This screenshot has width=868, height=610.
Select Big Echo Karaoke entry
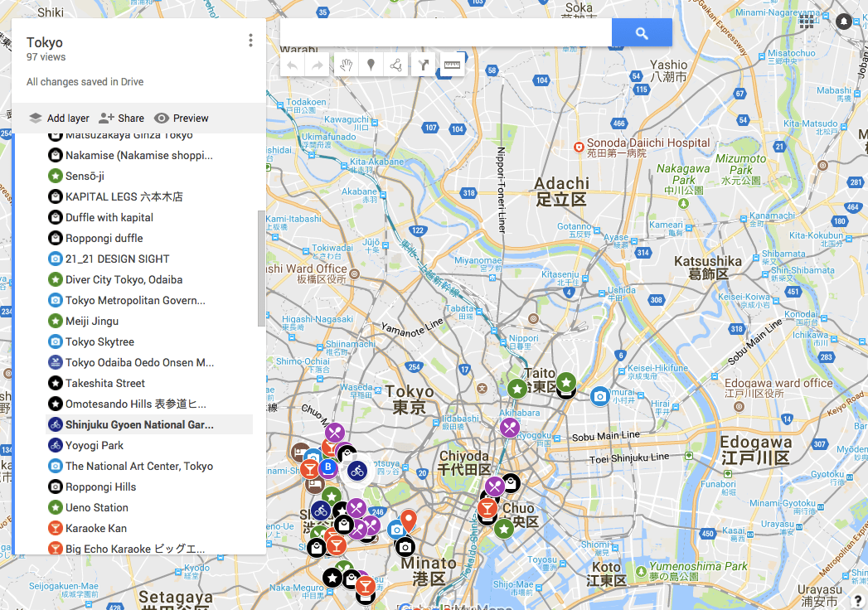[x=149, y=549]
